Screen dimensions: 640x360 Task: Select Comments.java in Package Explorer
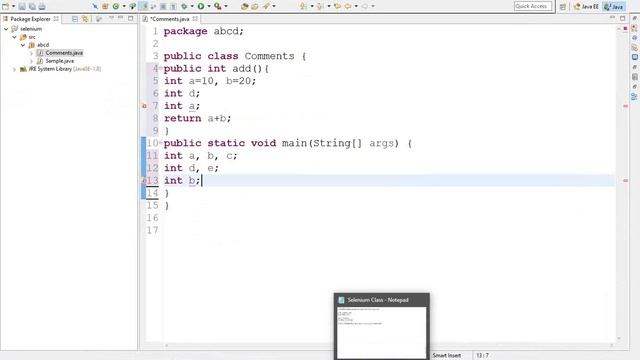(60, 53)
